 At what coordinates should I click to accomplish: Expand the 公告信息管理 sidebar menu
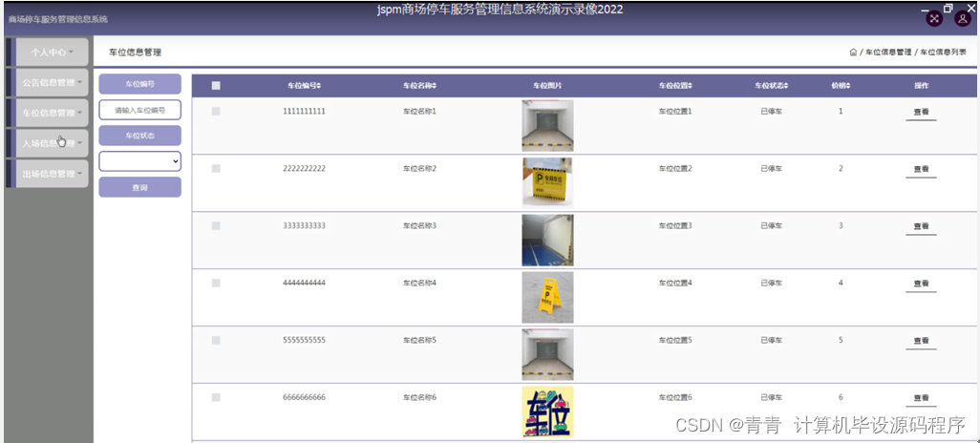pyautogui.click(x=52, y=82)
